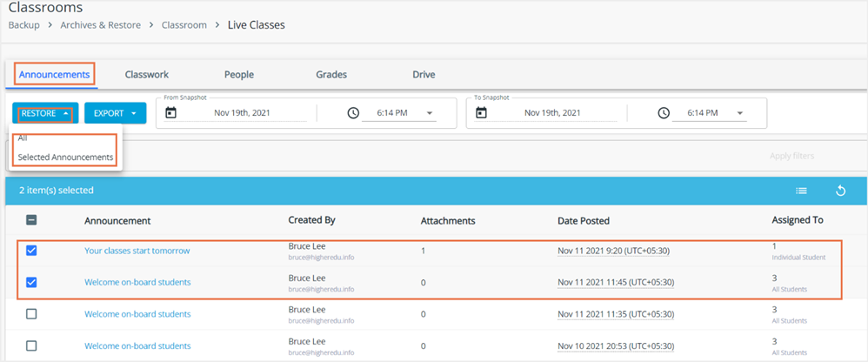Choose All from the Restore menu
868x362 pixels.
pos(23,138)
